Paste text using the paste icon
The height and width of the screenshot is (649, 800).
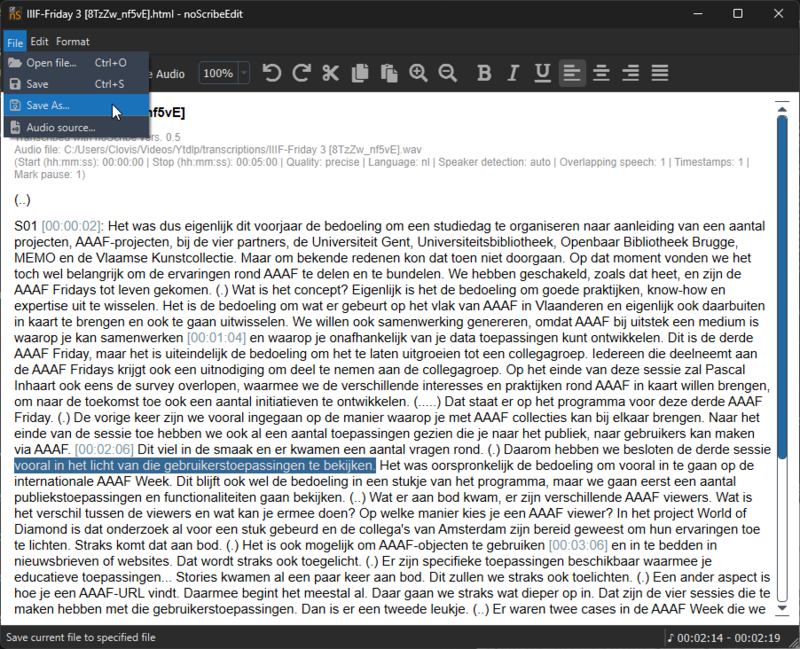388,72
